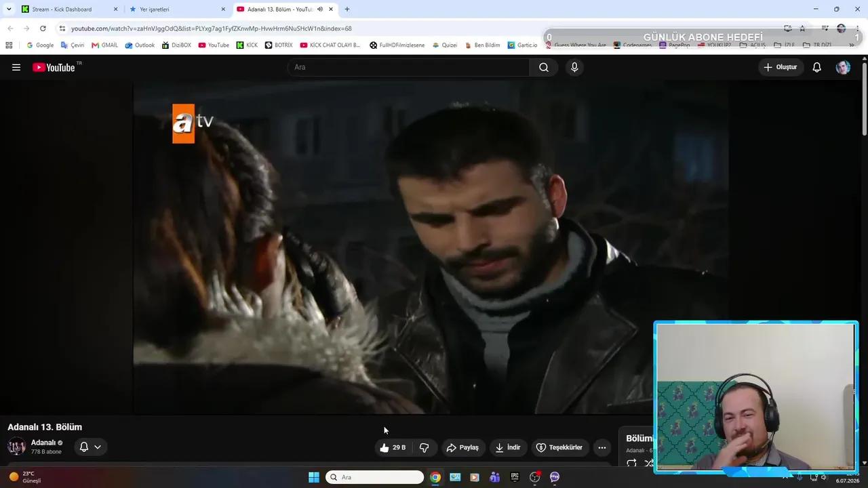Viewport: 868px width, 488px height.
Task: Go back in Chrome navigation
Action: [10, 28]
